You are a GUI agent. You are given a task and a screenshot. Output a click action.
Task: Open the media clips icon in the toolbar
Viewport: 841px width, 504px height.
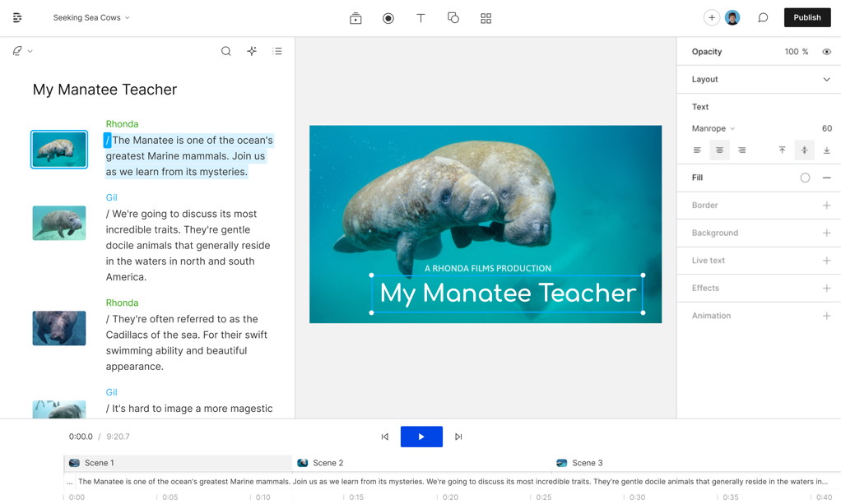pos(355,17)
